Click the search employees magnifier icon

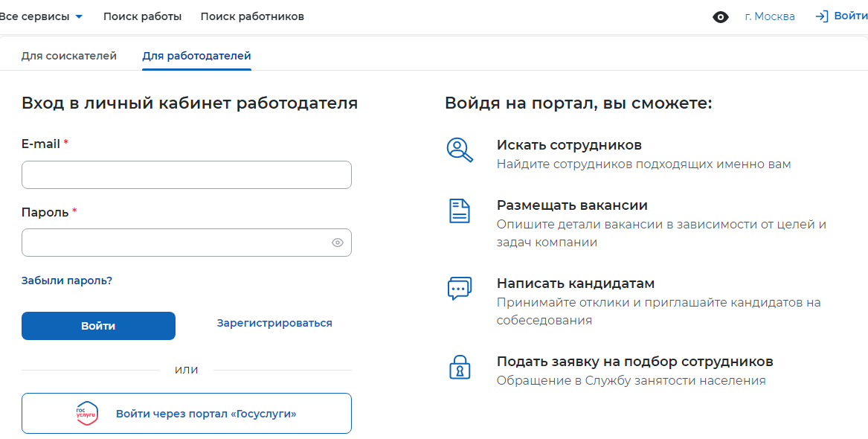460,150
